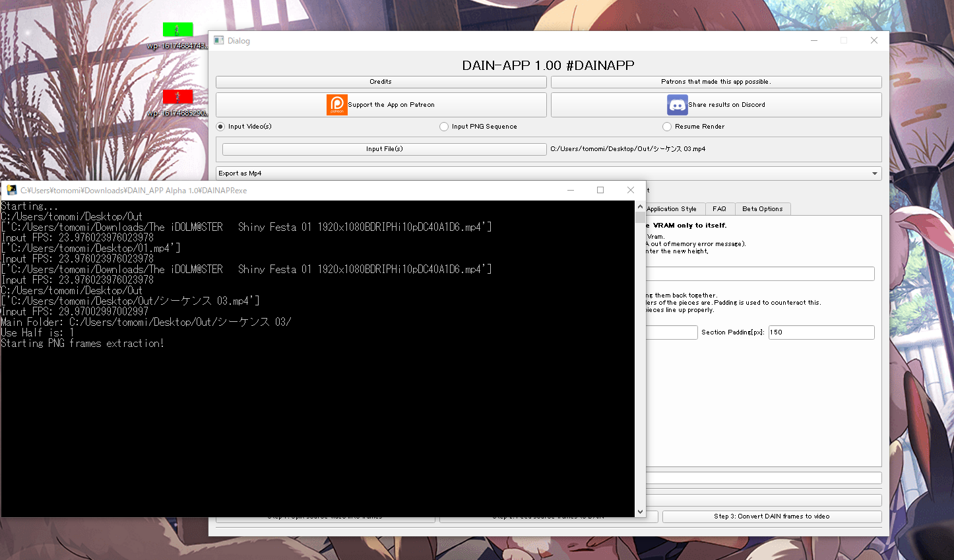Viewport: 954px width, 560px height.
Task: Click the console scrollbar thumb
Action: pyautogui.click(x=640, y=217)
